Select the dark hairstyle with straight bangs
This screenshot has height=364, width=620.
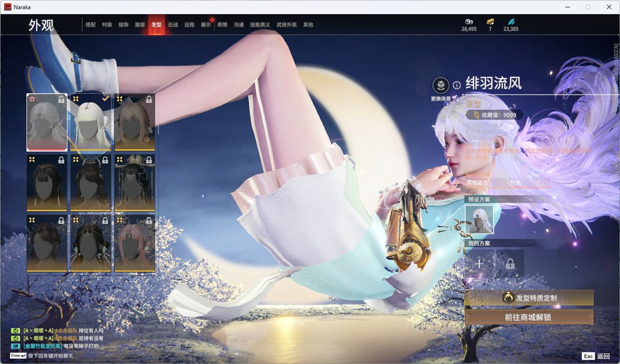(x=47, y=183)
